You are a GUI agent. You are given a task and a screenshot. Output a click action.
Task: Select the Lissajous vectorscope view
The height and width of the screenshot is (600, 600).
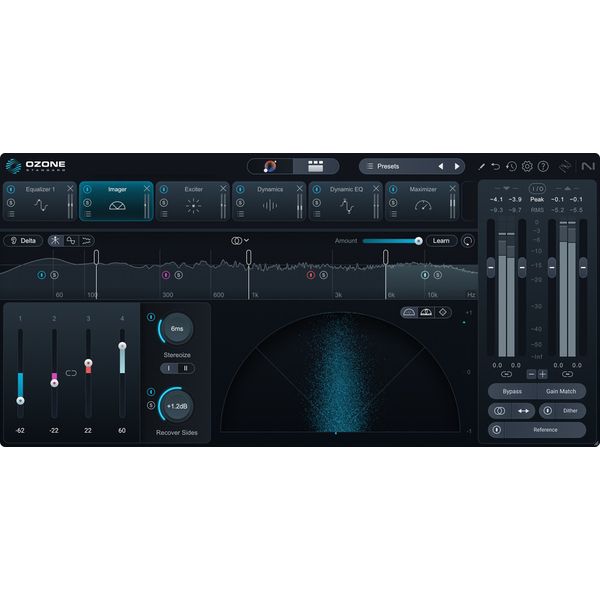443,312
